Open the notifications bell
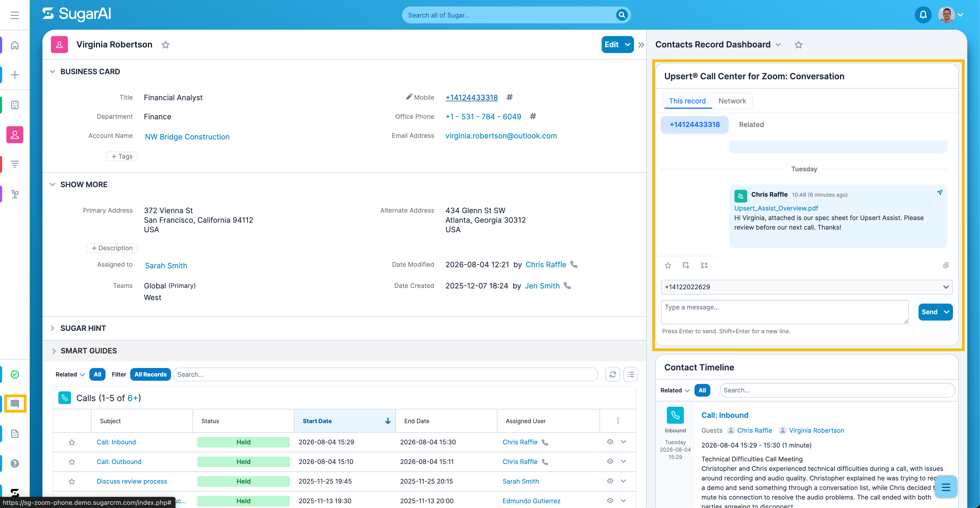This screenshot has width=980, height=508. click(x=923, y=15)
